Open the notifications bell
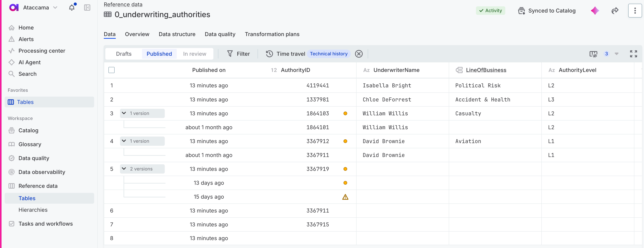 coord(72,8)
